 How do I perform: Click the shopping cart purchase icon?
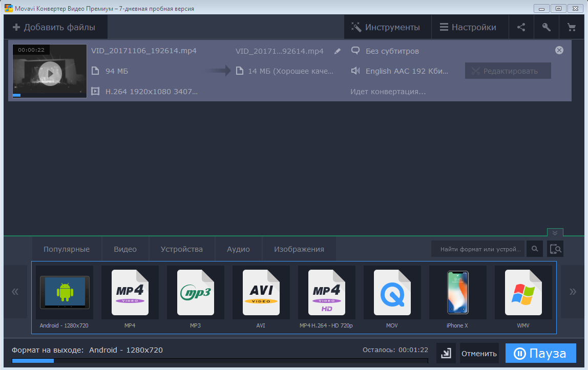[x=571, y=27]
